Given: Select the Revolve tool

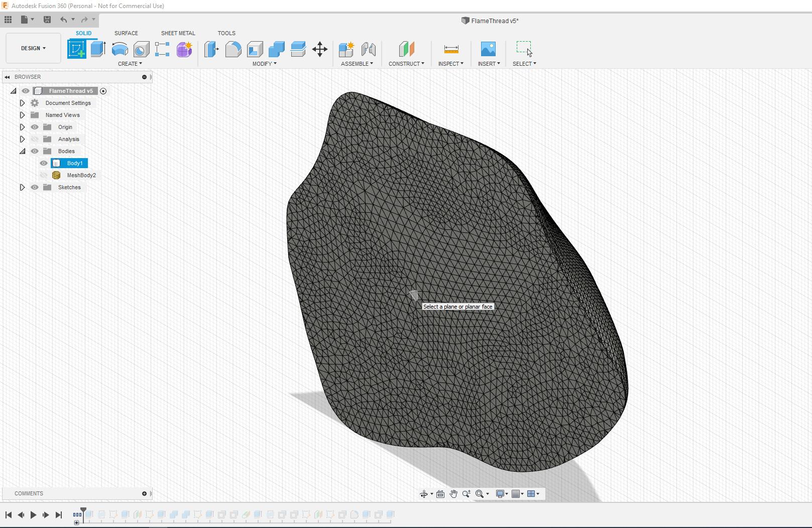Looking at the screenshot, I should point(120,49).
